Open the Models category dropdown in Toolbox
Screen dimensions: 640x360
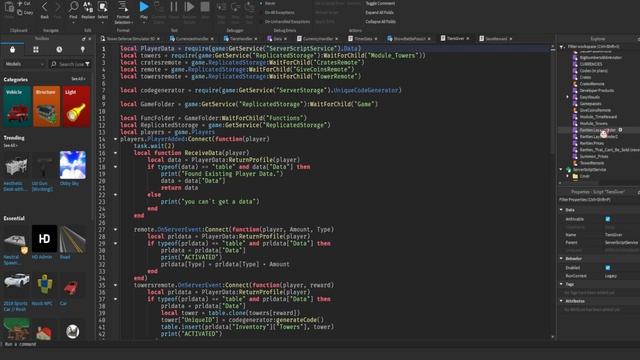click(x=24, y=64)
